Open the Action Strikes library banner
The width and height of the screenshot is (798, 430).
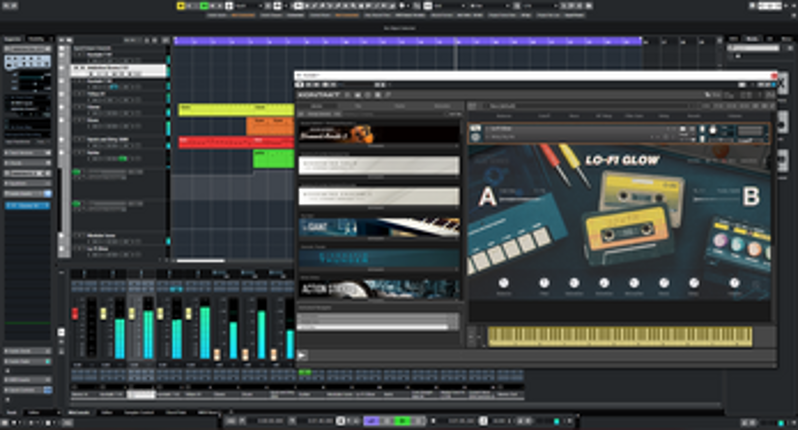coord(379,289)
